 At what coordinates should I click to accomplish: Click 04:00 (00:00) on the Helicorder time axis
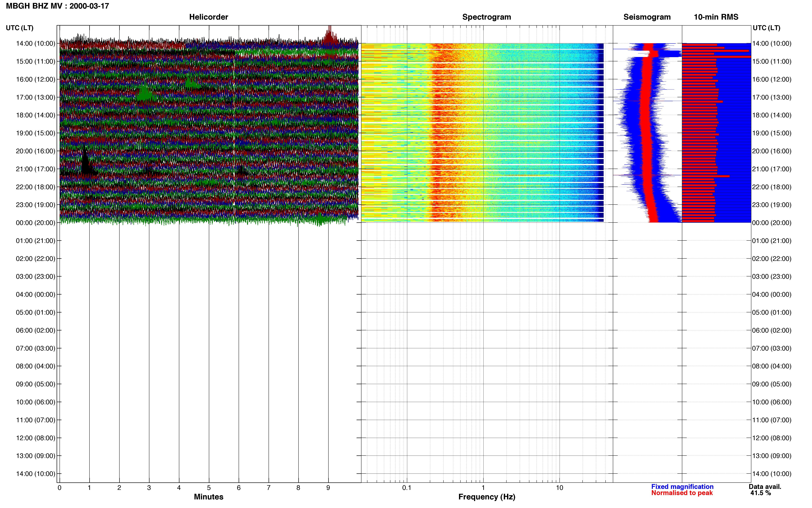coord(36,295)
